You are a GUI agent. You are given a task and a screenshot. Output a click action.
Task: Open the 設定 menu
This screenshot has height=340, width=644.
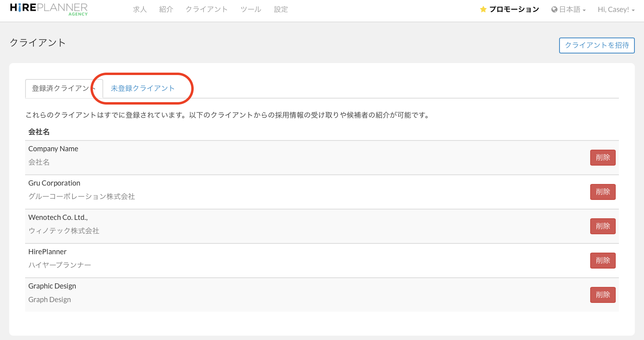pos(281,9)
